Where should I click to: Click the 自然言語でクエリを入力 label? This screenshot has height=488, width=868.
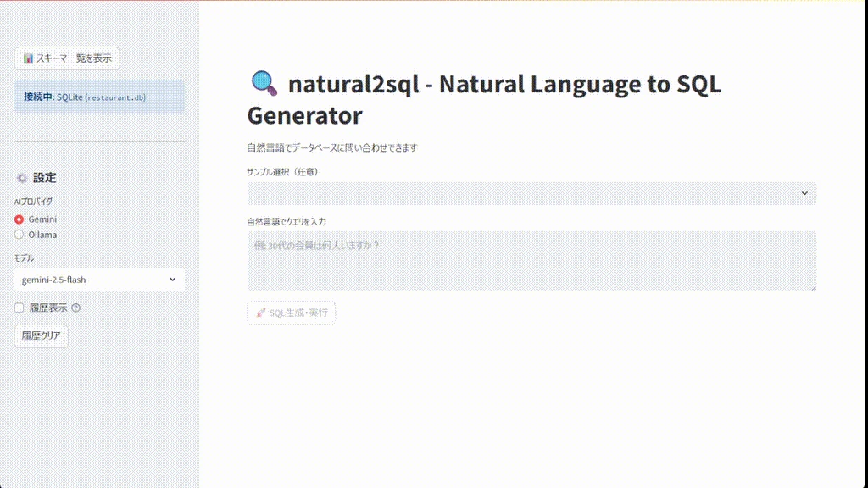287,221
